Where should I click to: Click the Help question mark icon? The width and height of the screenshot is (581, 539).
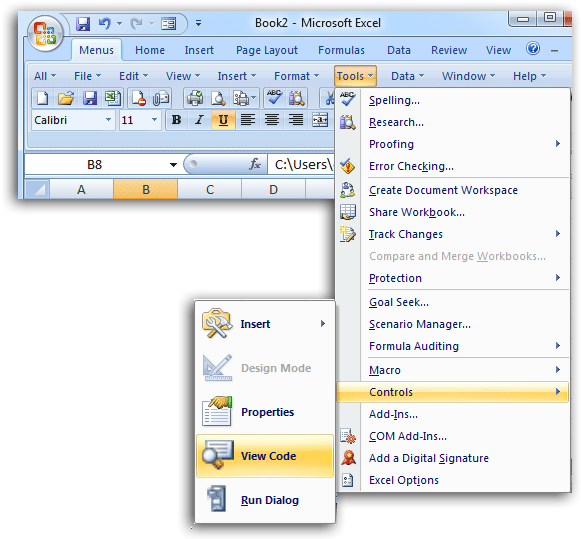tap(533, 48)
